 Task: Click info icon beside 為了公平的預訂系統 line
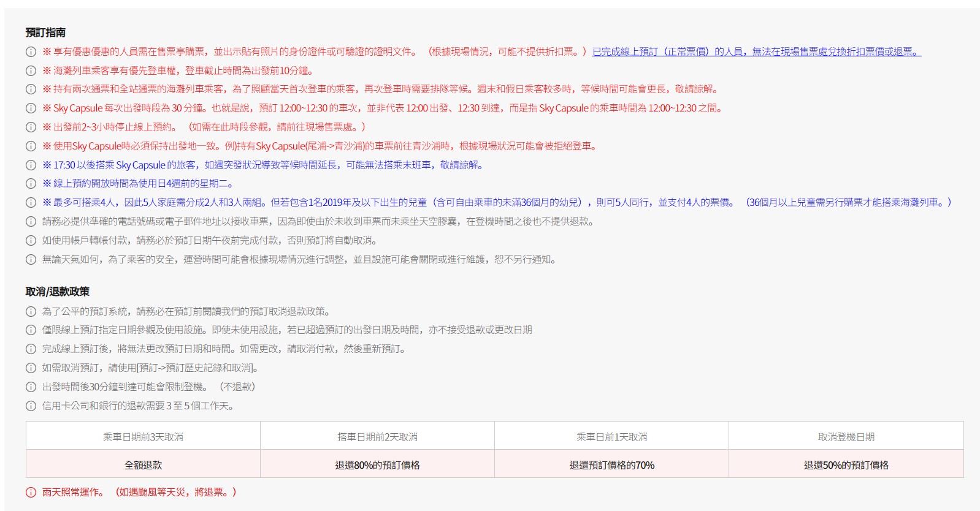click(x=31, y=312)
